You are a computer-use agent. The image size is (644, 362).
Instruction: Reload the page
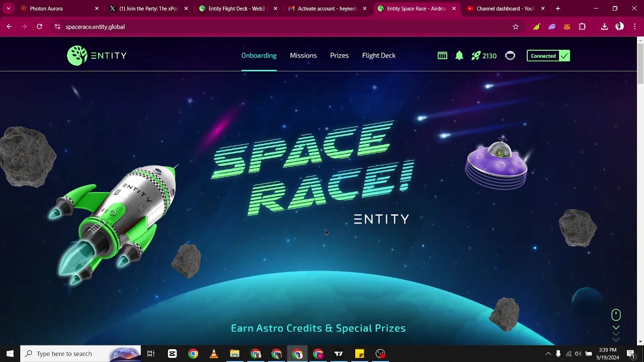coord(39,27)
